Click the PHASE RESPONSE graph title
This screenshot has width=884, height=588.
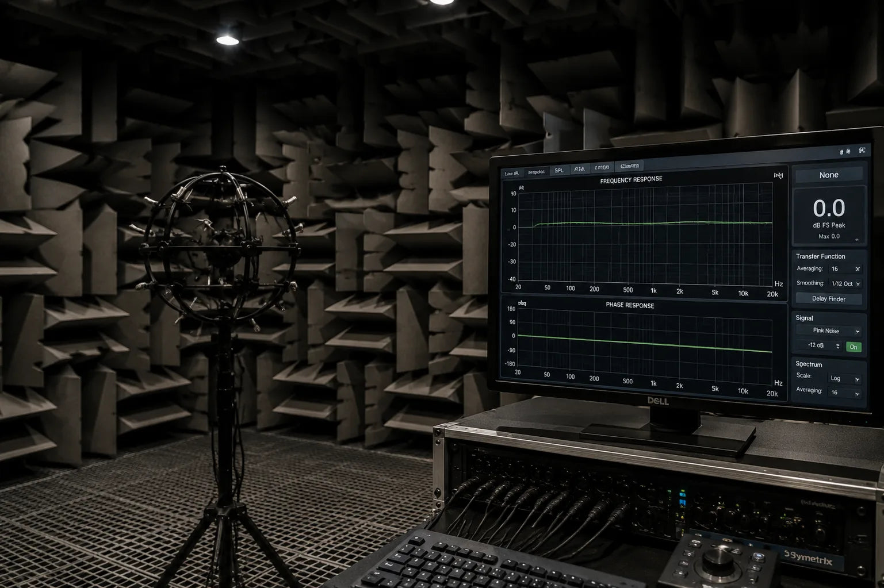pos(630,305)
